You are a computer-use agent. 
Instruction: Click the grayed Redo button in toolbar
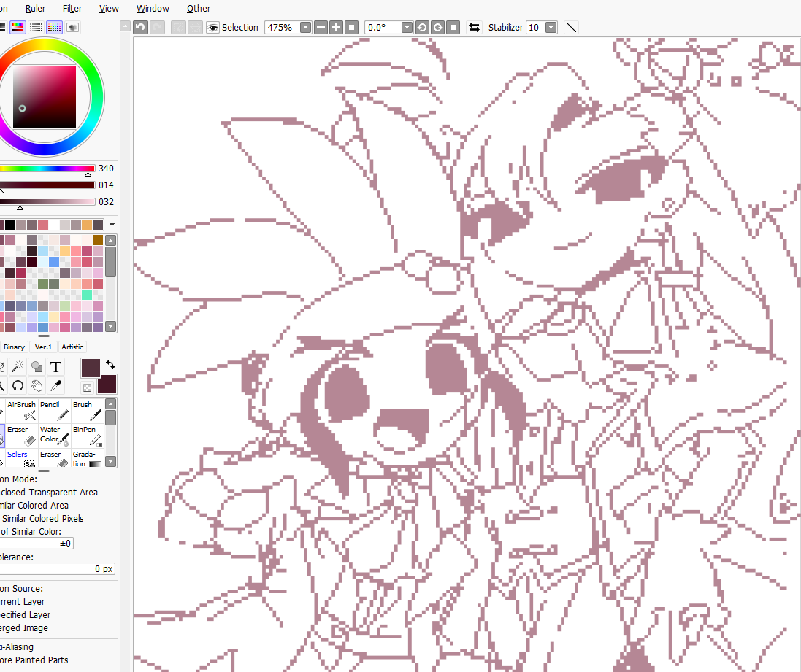click(x=157, y=27)
